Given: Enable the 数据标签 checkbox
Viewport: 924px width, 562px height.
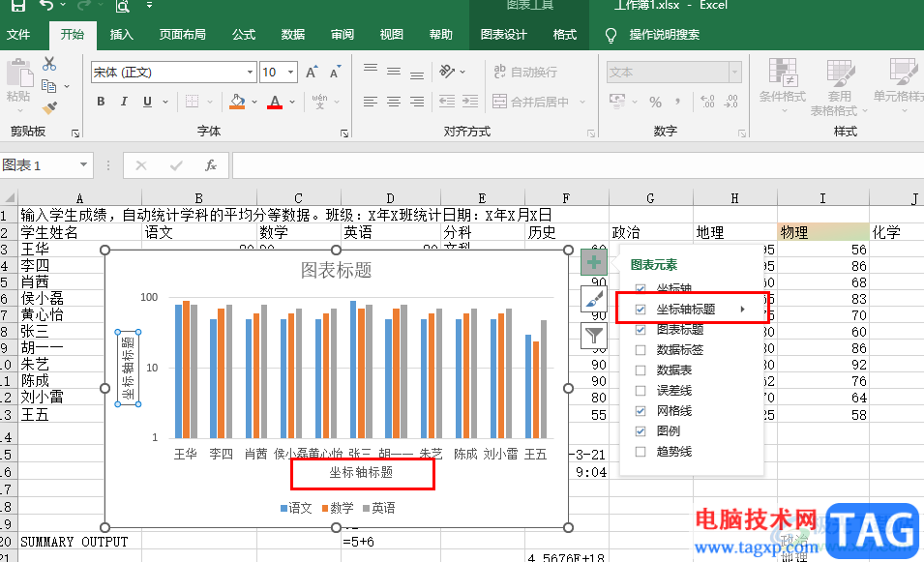Looking at the screenshot, I should 641,350.
